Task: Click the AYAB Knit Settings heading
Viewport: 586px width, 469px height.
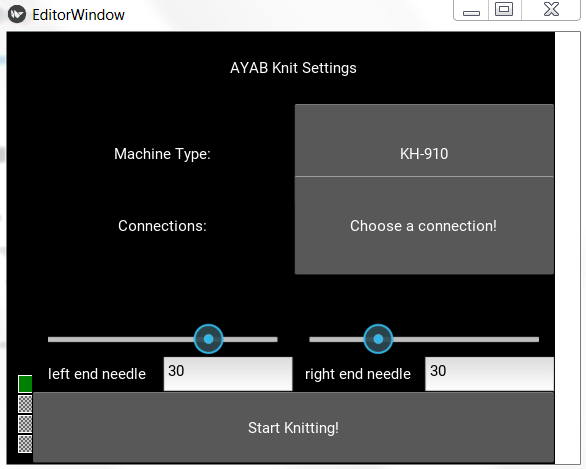Action: (x=293, y=68)
